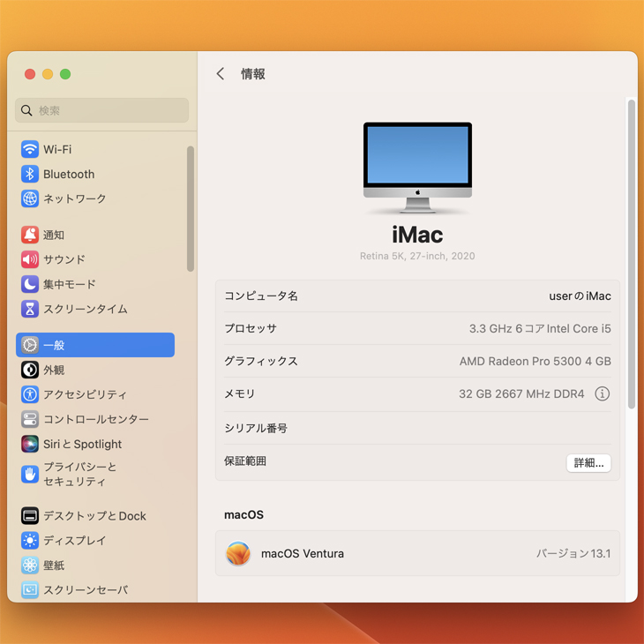Select 集中モード moon icon
Viewport: 644px width, 644px height.
[30, 284]
